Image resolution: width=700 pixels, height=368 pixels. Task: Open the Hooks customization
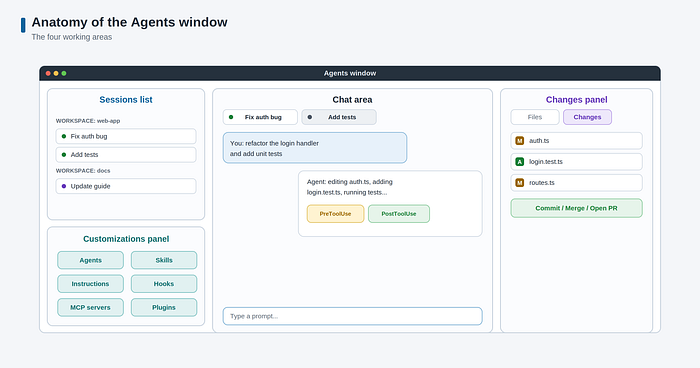click(164, 284)
